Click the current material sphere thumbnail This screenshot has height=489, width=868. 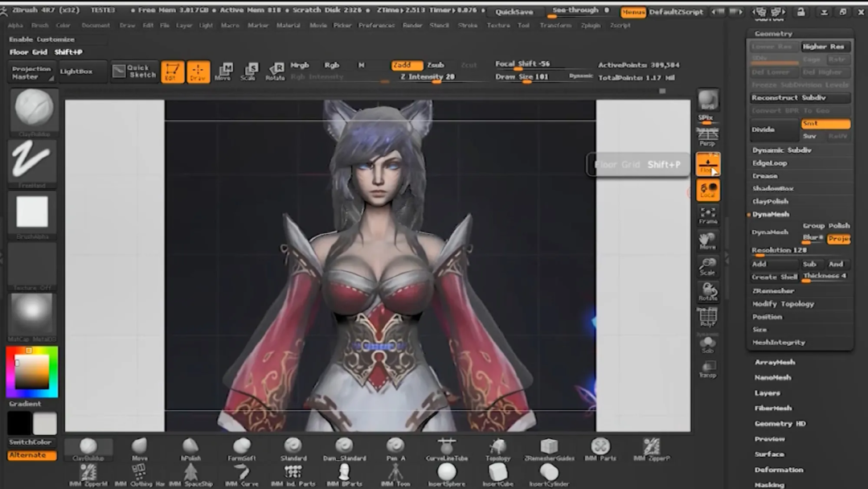32,312
